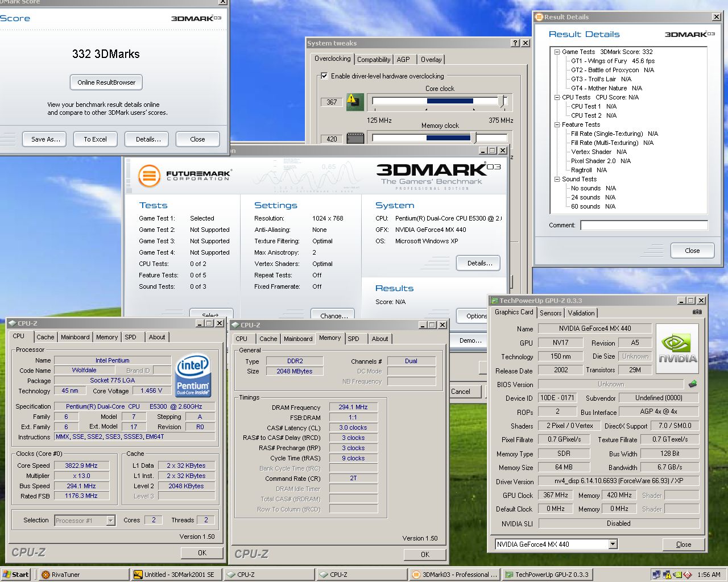Switch to AGP tab in System tweaks
This screenshot has height=582, width=728.
(x=403, y=60)
